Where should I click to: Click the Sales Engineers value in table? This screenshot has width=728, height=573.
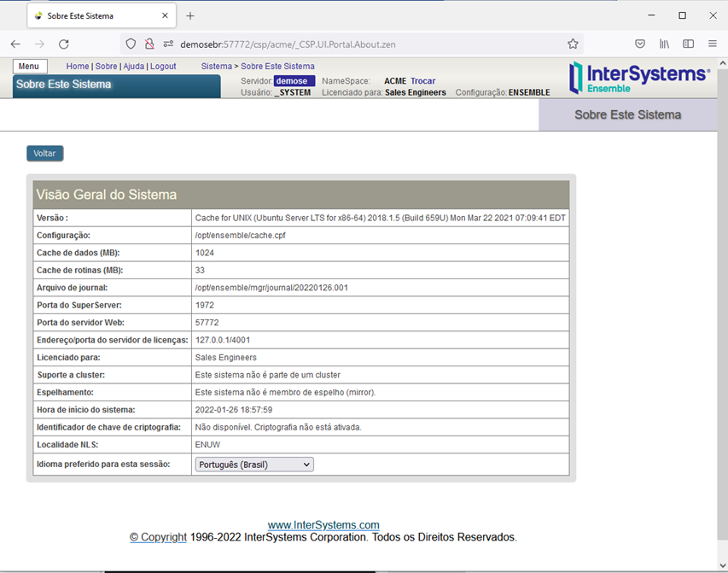coord(226,357)
